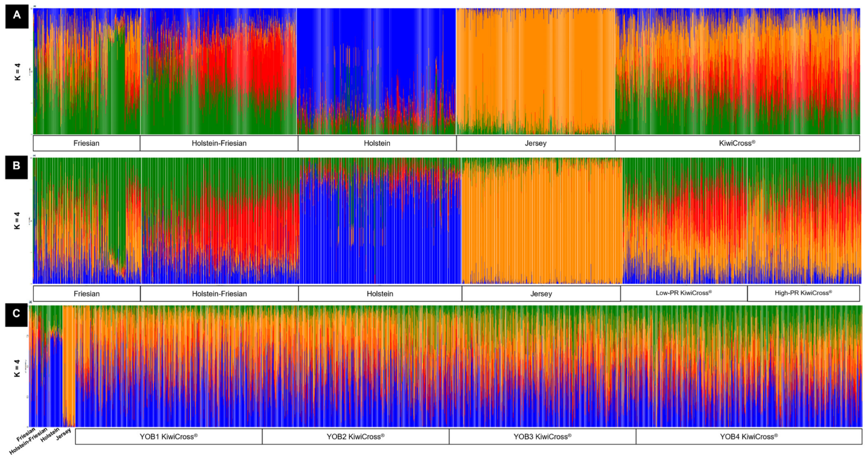Click the K = 4 axis label of panel B
The height and width of the screenshot is (460, 868).
(x=17, y=221)
